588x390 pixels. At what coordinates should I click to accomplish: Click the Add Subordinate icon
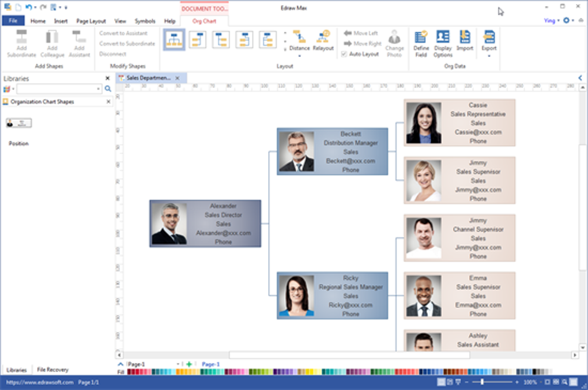[x=21, y=37]
